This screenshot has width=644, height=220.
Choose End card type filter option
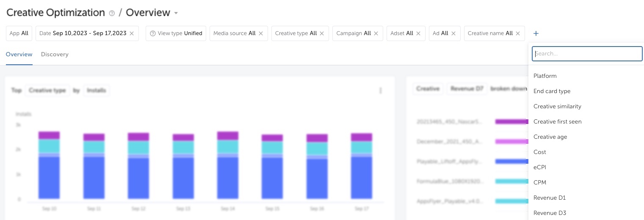[552, 91]
